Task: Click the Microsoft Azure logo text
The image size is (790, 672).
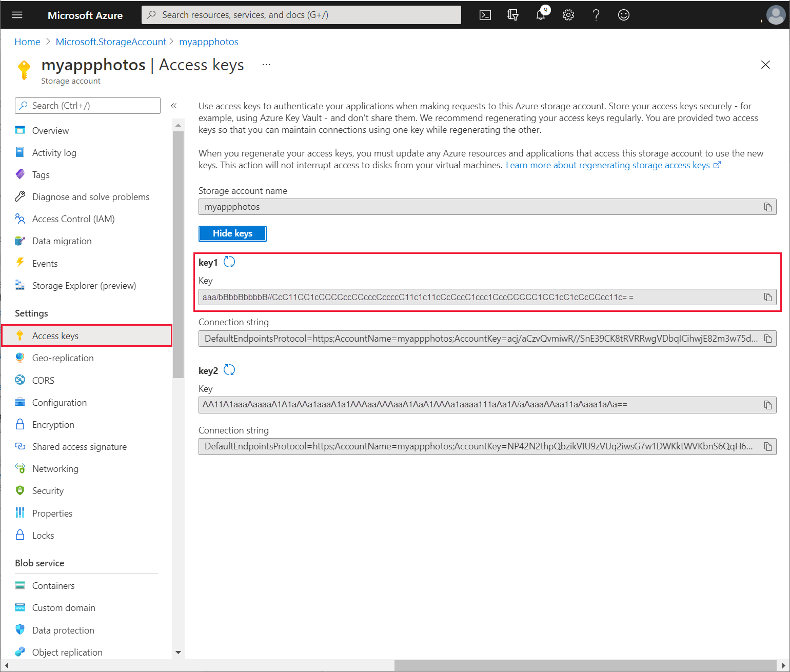Action: [x=85, y=15]
